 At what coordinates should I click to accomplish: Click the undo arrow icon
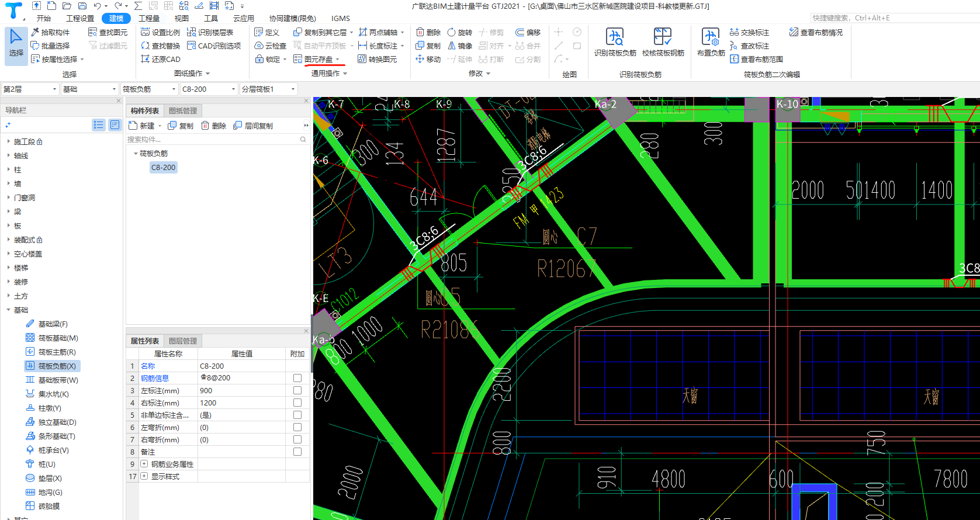point(97,6)
